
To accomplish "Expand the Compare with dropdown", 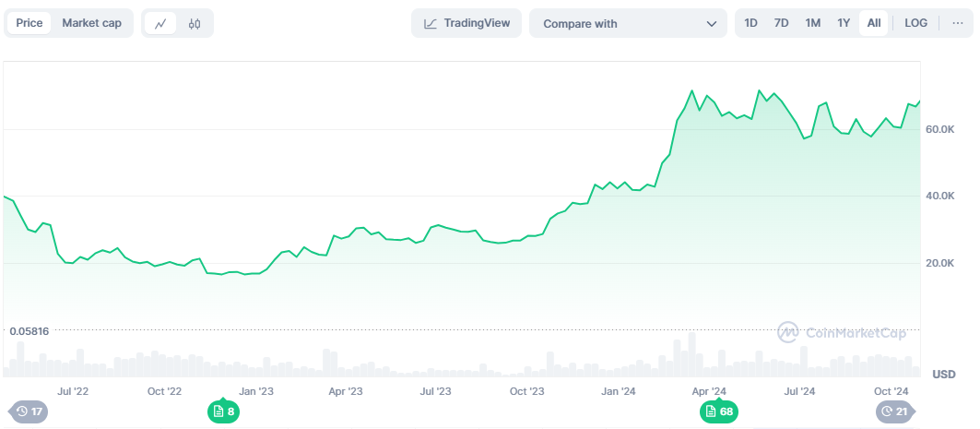I will point(628,24).
